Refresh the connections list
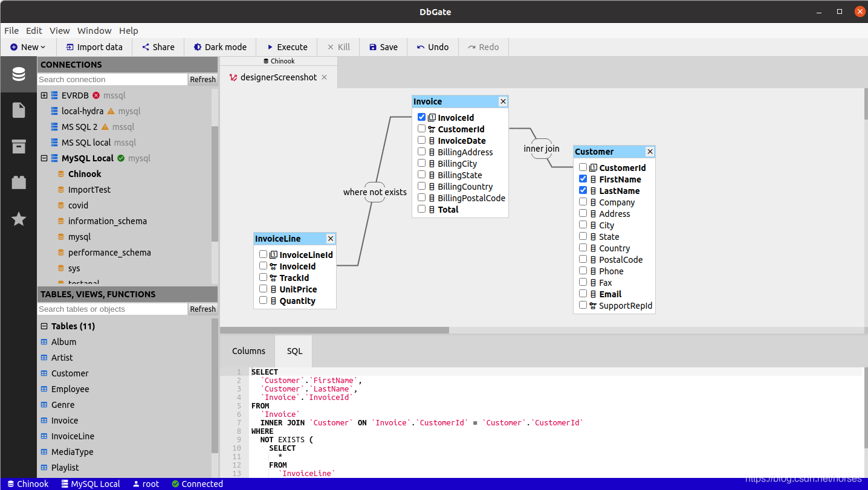 tap(203, 79)
